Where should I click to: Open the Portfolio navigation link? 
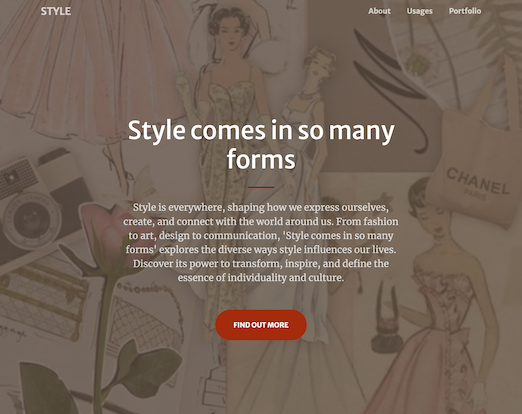[x=465, y=11]
